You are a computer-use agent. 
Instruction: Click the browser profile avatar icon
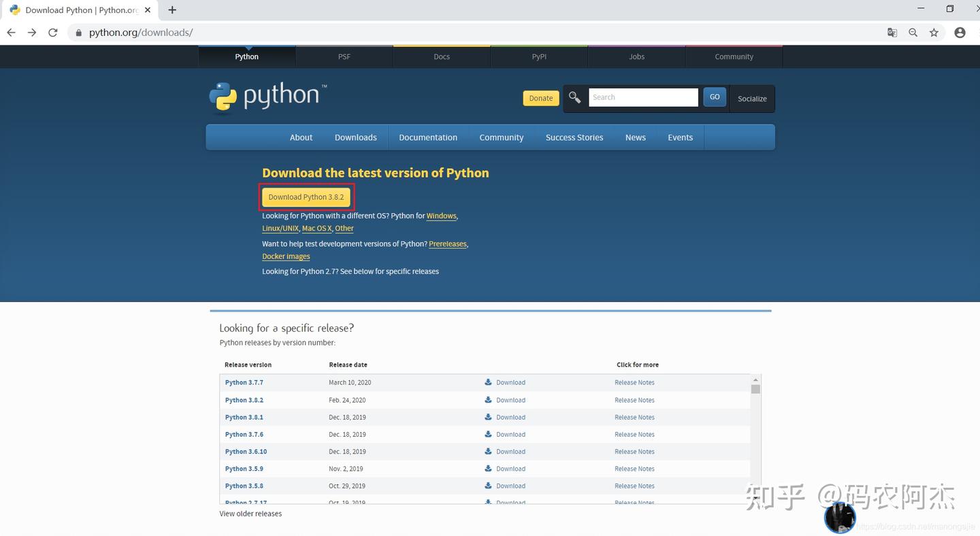(x=960, y=32)
